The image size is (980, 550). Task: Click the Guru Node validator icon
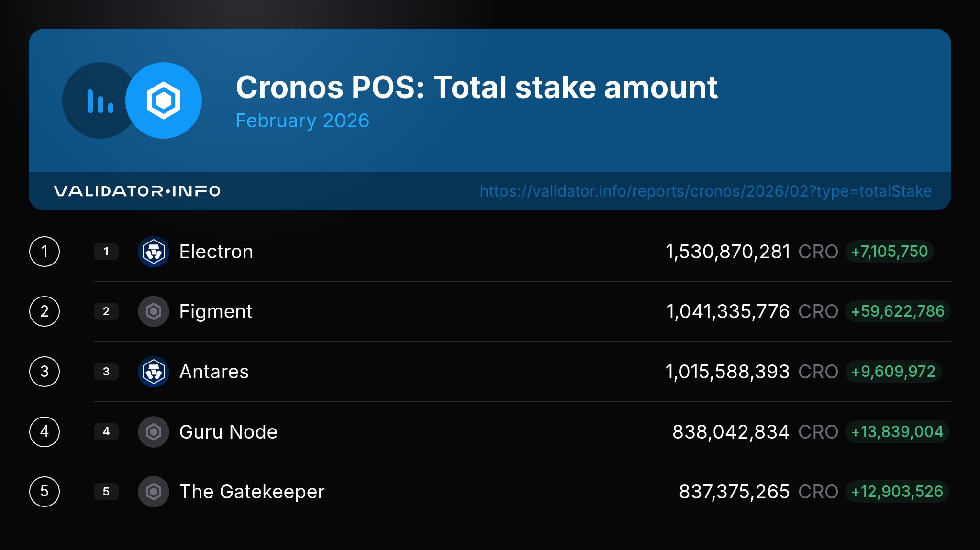coord(154,432)
